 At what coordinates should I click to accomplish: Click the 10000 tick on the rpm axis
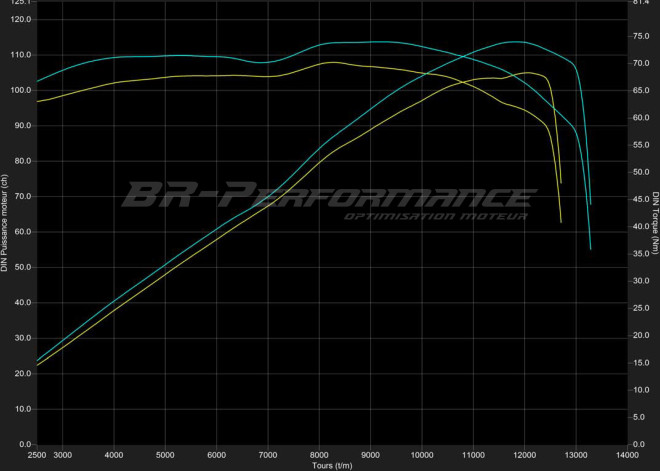click(422, 454)
